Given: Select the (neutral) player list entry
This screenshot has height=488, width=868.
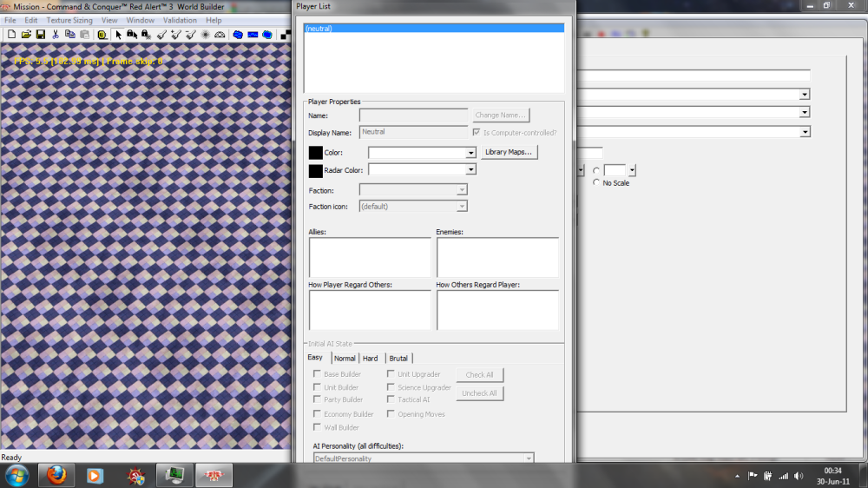Looking at the screenshot, I should [433, 29].
